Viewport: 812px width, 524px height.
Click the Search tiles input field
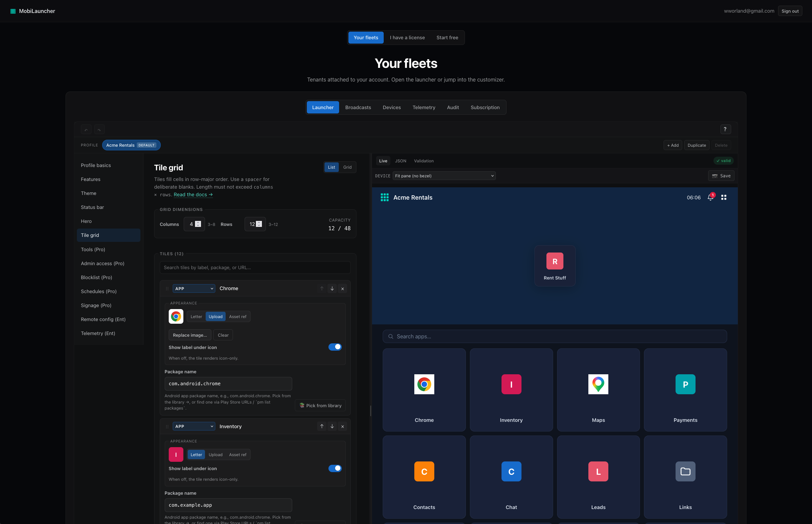coord(255,267)
